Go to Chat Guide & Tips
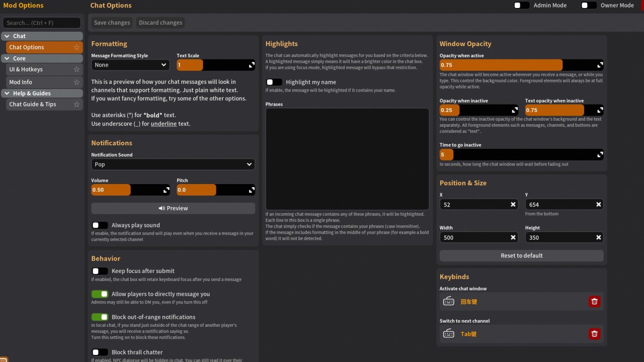This screenshot has width=644, height=362. pos(44,104)
